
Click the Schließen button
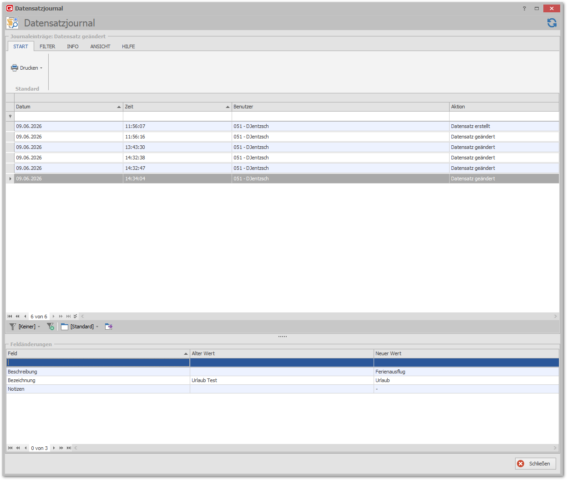click(535, 463)
